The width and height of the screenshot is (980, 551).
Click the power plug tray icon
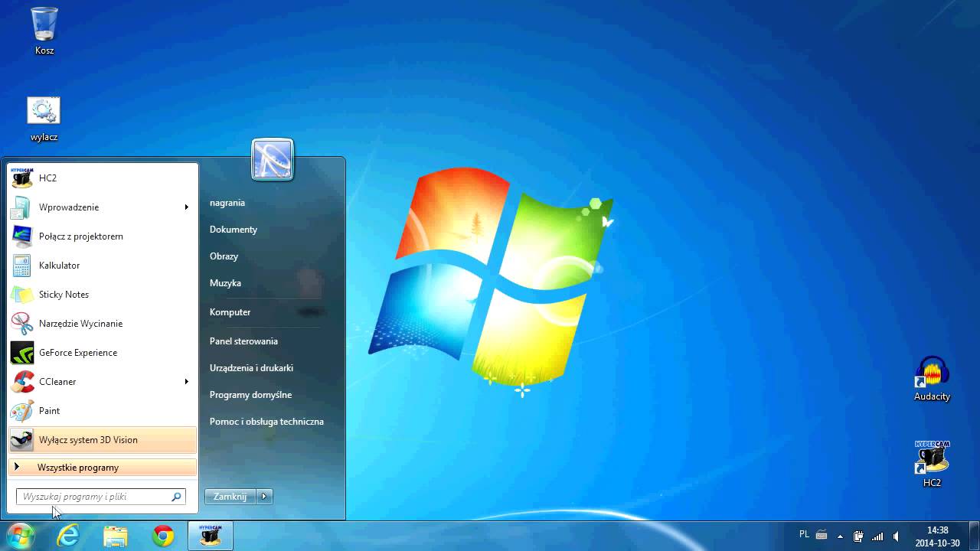point(858,536)
